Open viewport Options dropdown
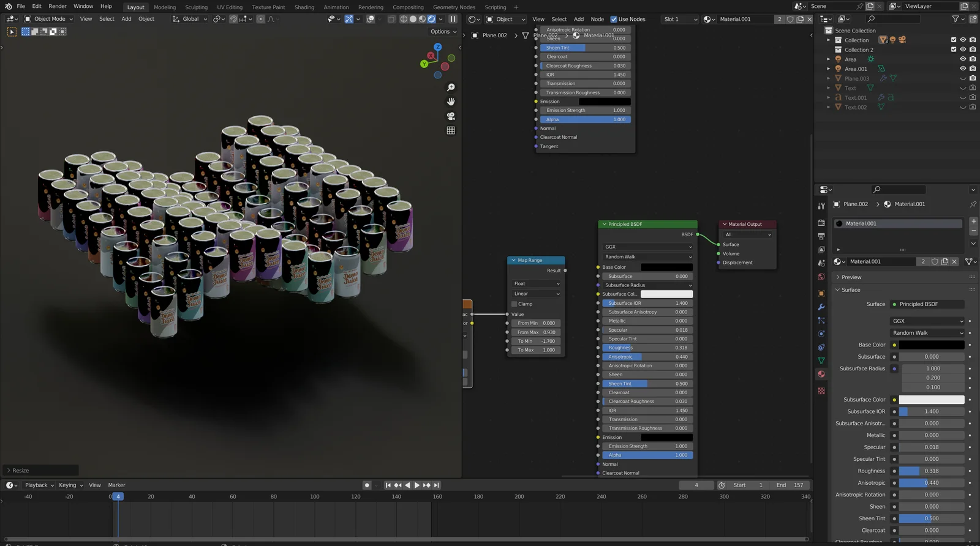Viewport: 980px width, 546px height. pos(443,31)
